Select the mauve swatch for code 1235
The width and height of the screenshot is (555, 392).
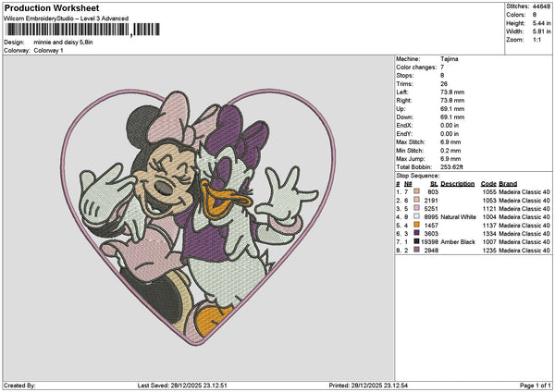[x=416, y=250]
